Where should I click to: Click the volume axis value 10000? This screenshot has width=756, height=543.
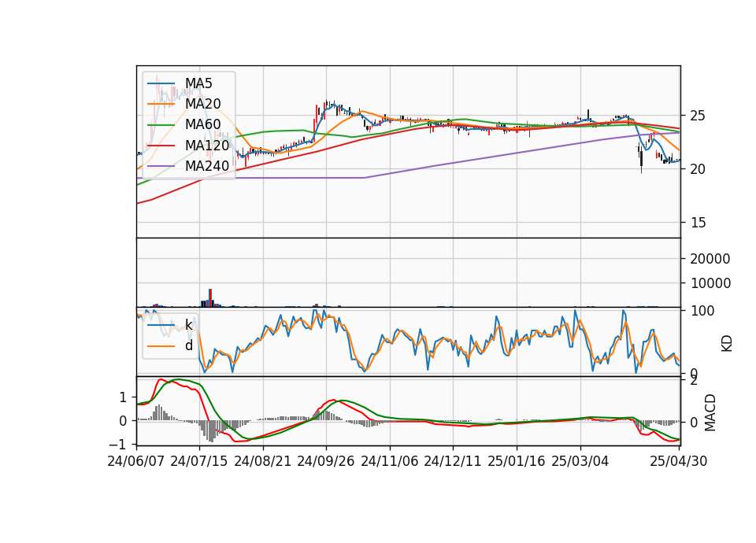(x=710, y=283)
